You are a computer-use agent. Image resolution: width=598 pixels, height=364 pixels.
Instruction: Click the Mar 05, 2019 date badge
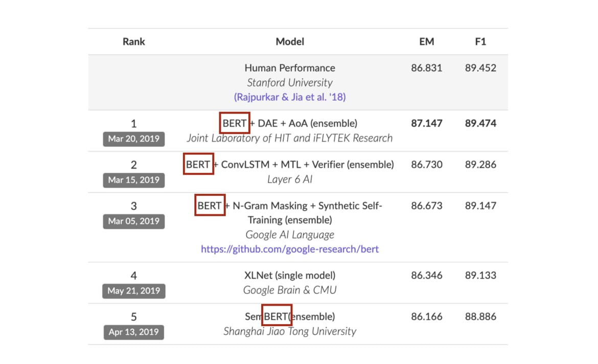[x=134, y=221]
